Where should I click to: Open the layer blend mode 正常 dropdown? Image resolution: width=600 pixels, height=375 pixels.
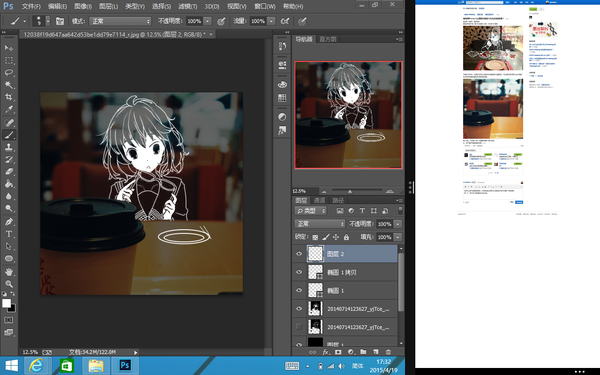pos(320,224)
